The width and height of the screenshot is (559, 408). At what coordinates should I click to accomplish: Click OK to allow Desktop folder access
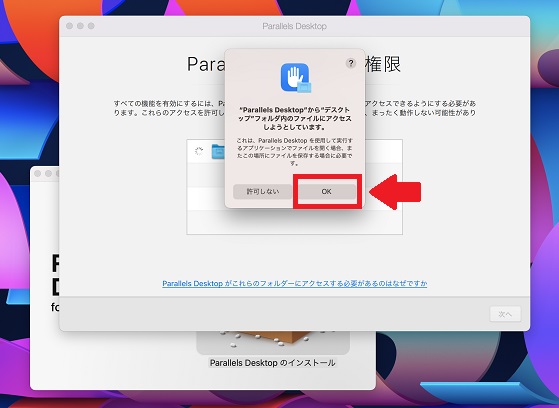[327, 192]
